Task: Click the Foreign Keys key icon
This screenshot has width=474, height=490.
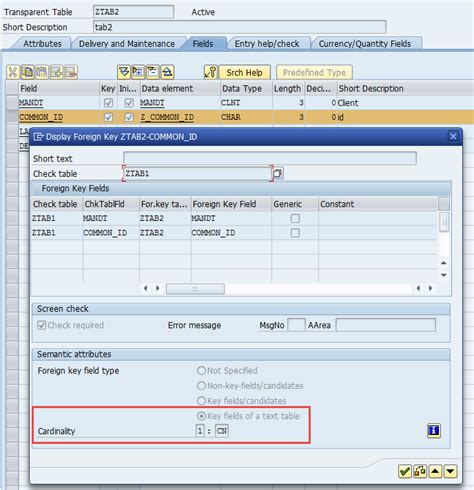Action: [x=211, y=72]
